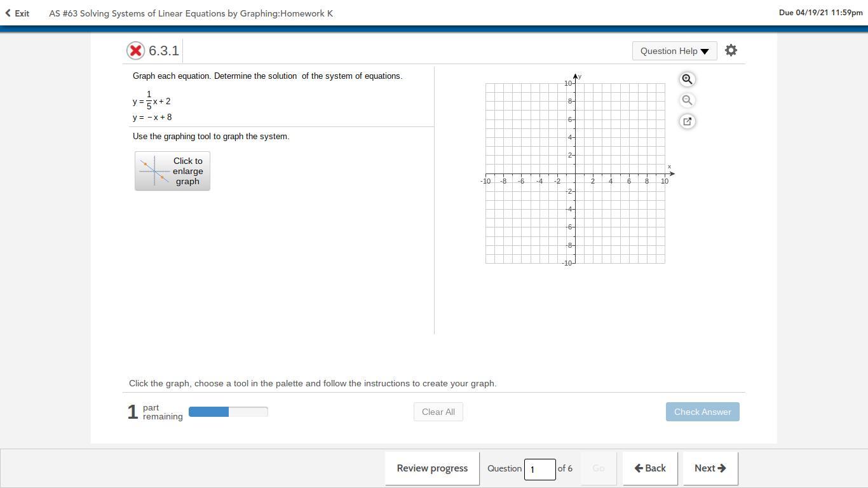Open graph in popout window icon
The image size is (868, 488).
687,121
